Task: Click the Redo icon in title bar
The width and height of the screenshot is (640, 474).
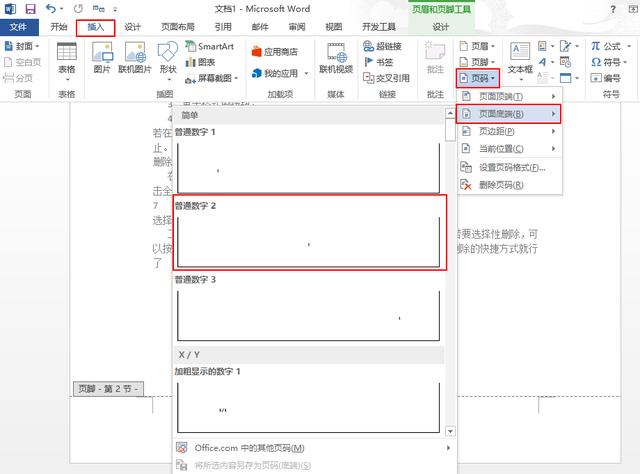Action: click(78, 9)
